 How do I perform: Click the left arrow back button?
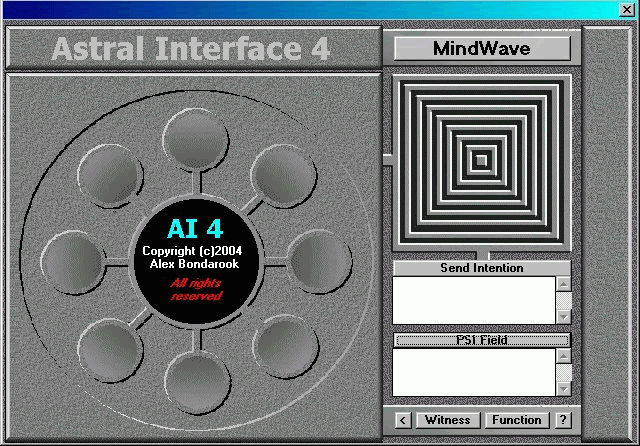pos(403,420)
